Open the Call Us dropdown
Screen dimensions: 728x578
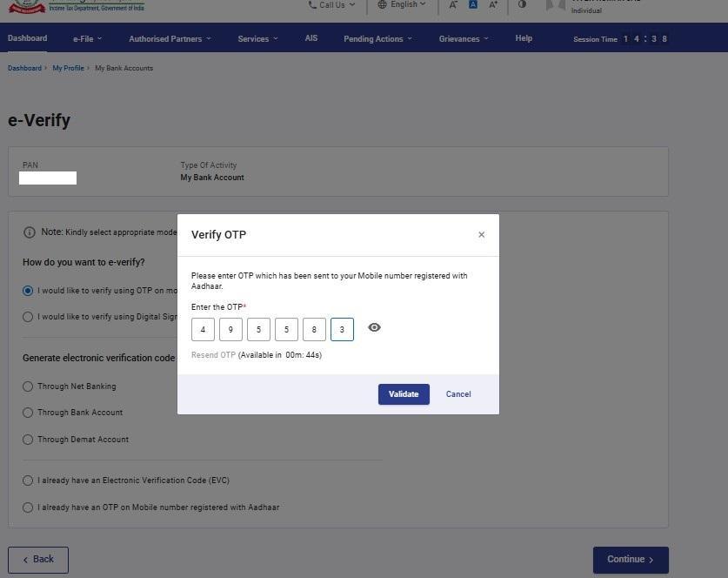pos(331,5)
